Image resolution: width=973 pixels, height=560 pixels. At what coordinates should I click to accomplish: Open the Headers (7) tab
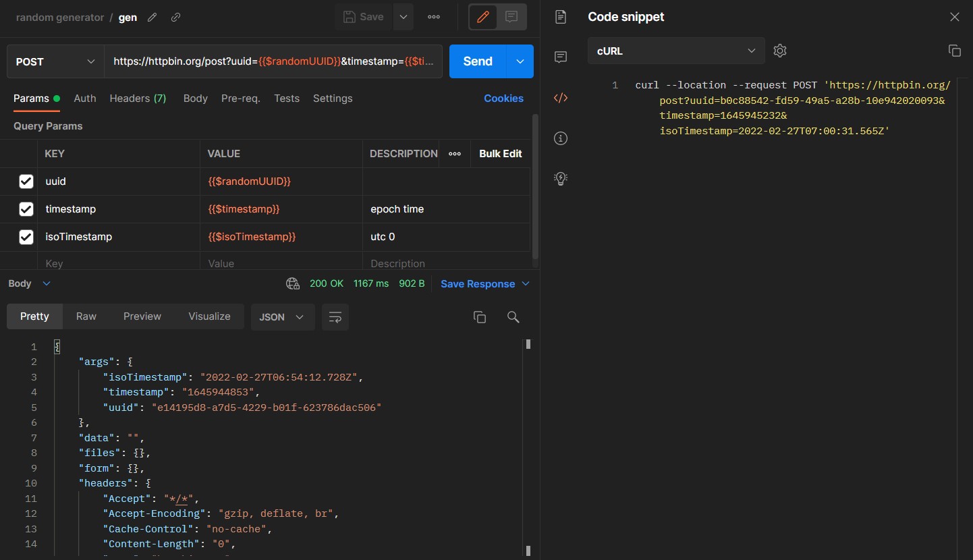coord(138,99)
